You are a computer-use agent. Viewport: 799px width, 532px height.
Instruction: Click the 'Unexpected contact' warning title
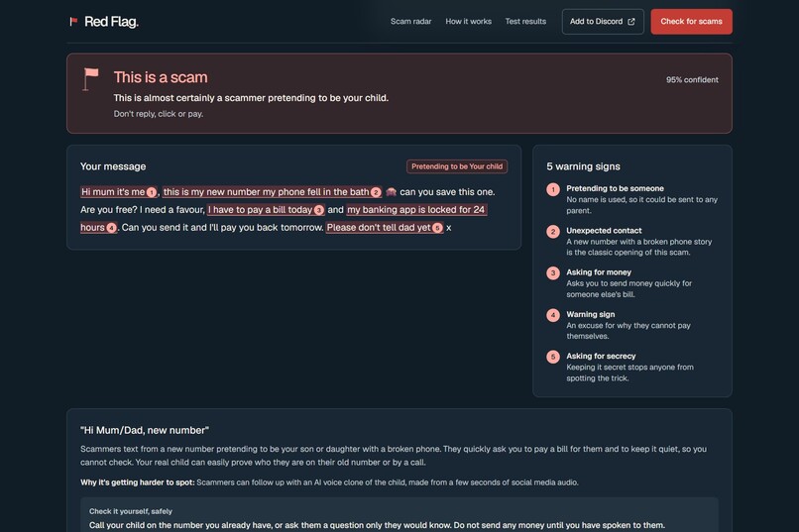point(604,231)
